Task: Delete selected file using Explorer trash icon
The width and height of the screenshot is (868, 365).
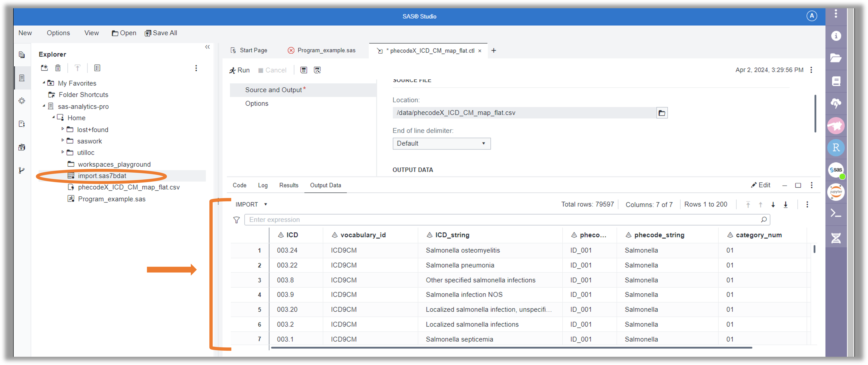Action: coord(58,68)
